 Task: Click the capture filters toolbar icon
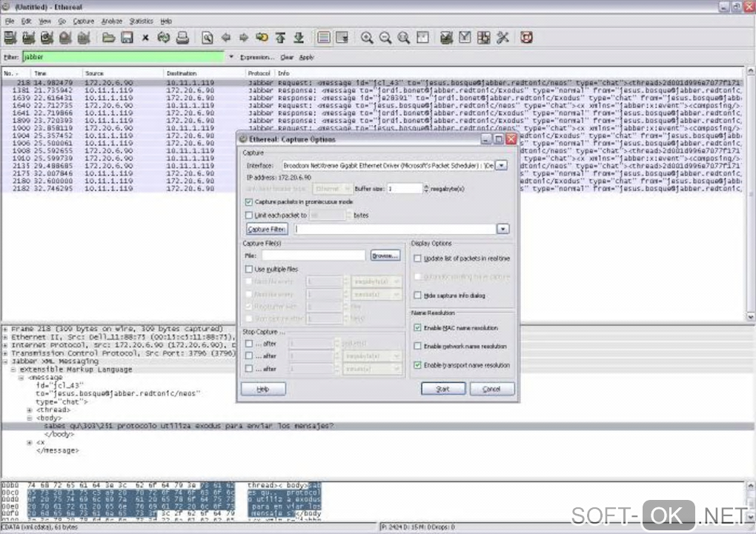[x=446, y=38]
